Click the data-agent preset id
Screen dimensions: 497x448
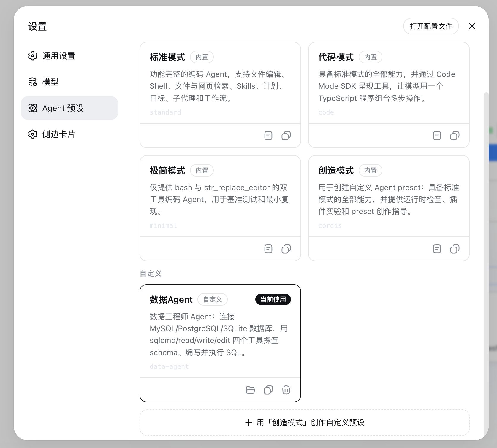coord(169,366)
